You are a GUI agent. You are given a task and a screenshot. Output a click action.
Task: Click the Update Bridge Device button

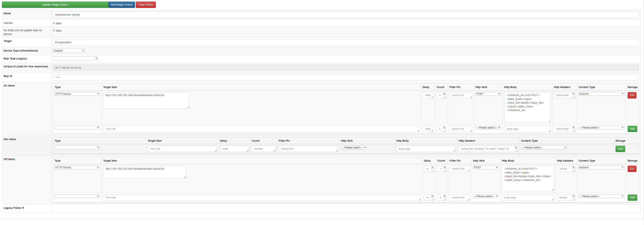click(x=55, y=5)
